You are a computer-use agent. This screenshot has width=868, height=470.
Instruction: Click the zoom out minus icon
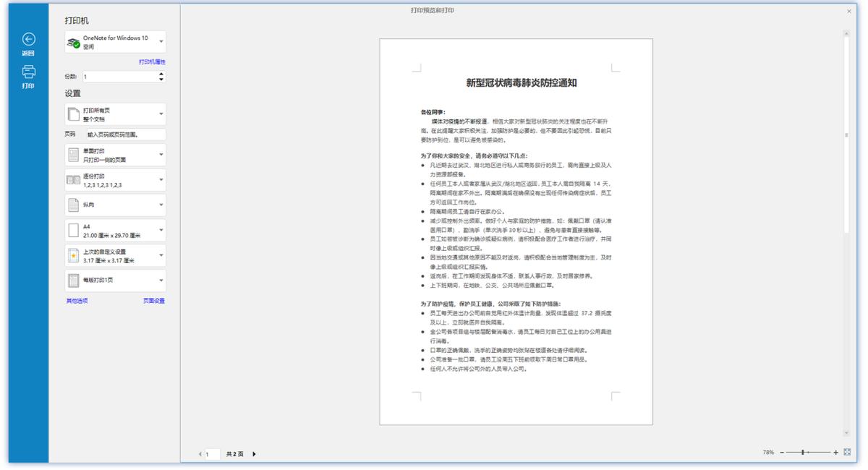pyautogui.click(x=783, y=450)
